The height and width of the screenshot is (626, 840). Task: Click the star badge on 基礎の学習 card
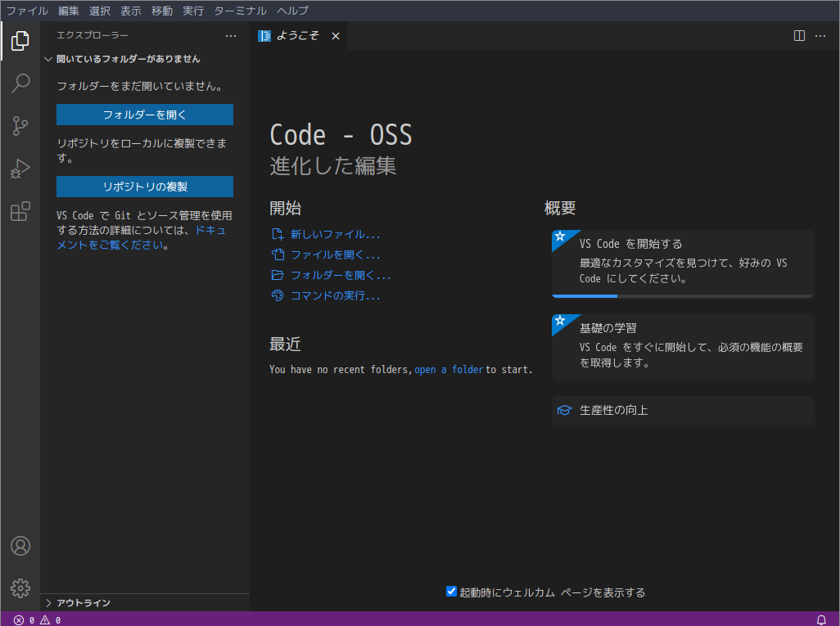click(560, 320)
